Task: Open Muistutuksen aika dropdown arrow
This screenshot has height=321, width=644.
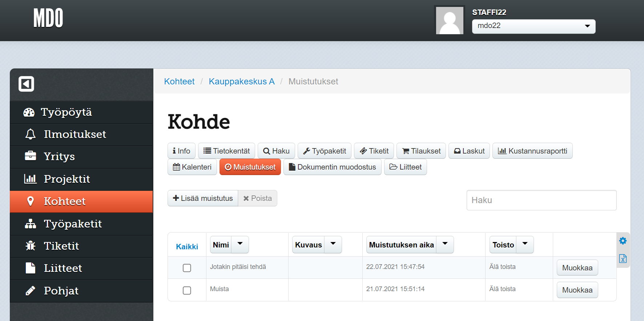Action: click(x=445, y=245)
